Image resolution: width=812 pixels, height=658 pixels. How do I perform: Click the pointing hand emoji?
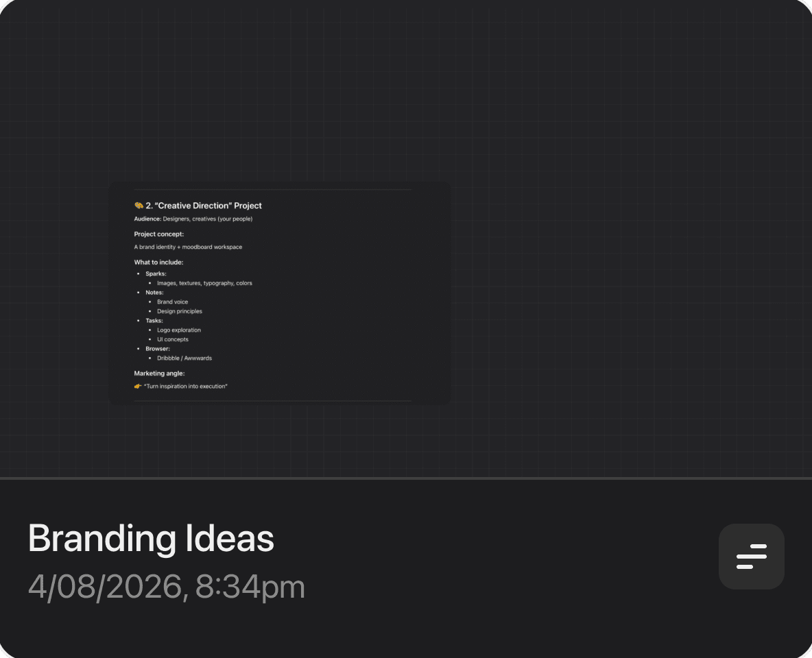pyautogui.click(x=138, y=387)
